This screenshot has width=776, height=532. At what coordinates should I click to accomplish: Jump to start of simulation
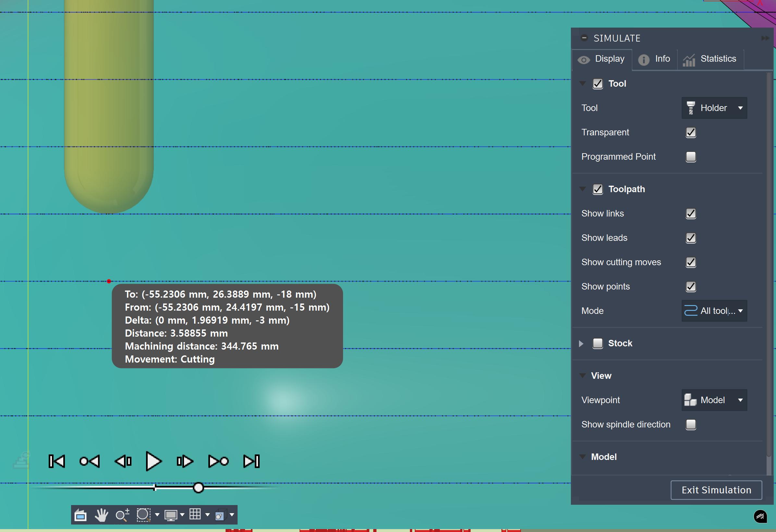(57, 461)
